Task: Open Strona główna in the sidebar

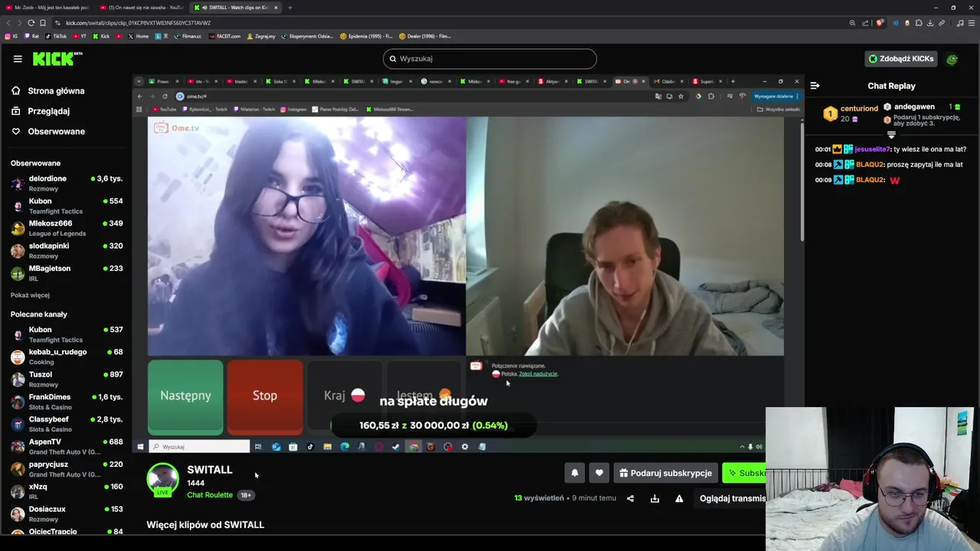Action: point(56,90)
